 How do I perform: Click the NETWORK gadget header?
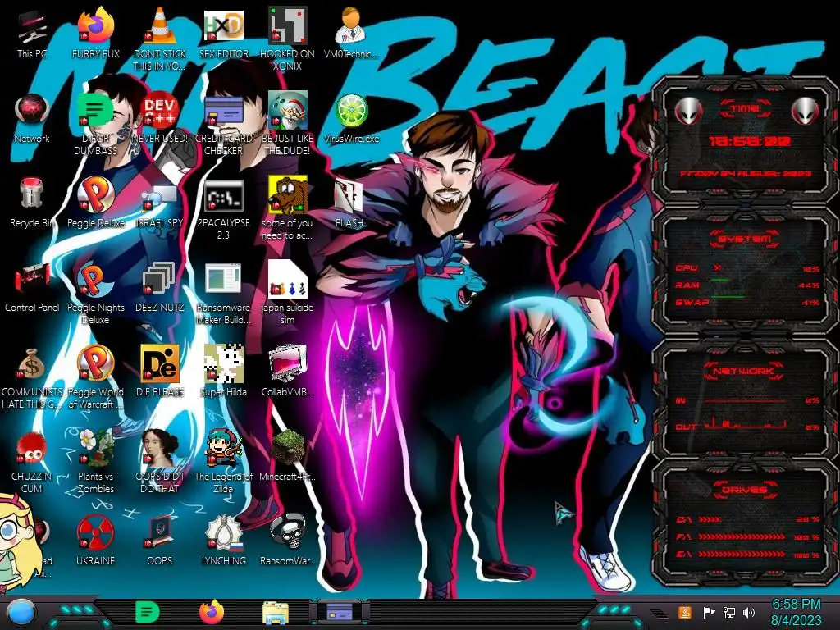click(x=745, y=371)
